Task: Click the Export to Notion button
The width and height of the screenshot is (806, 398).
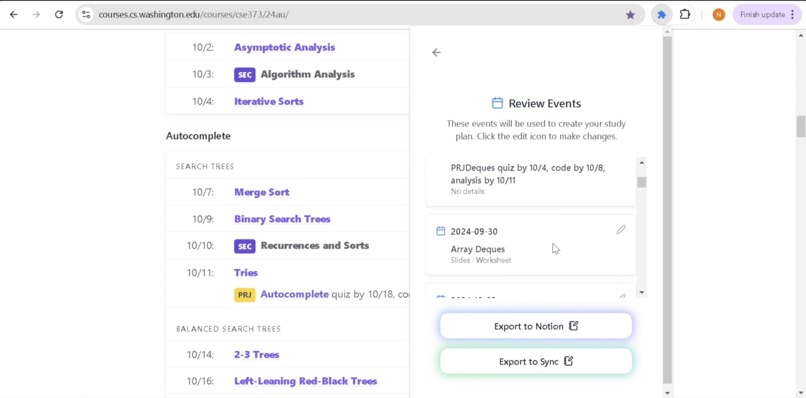Action: [x=536, y=326]
